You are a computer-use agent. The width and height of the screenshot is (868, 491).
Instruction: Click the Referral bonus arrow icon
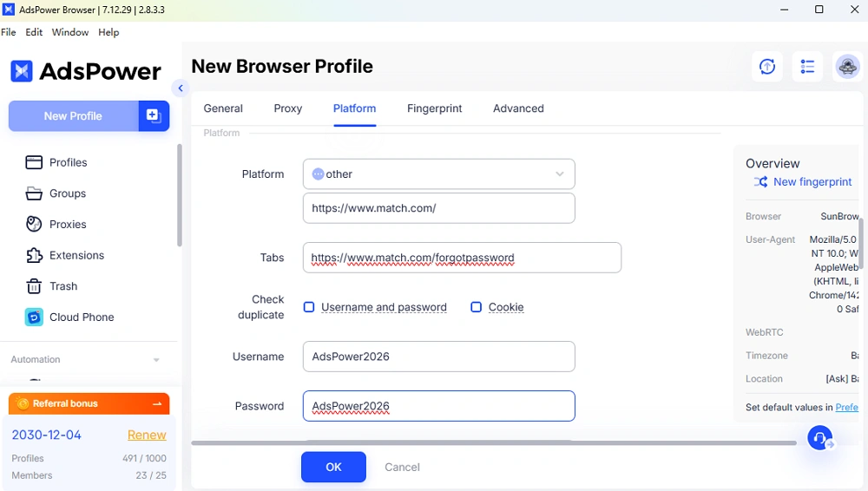157,403
